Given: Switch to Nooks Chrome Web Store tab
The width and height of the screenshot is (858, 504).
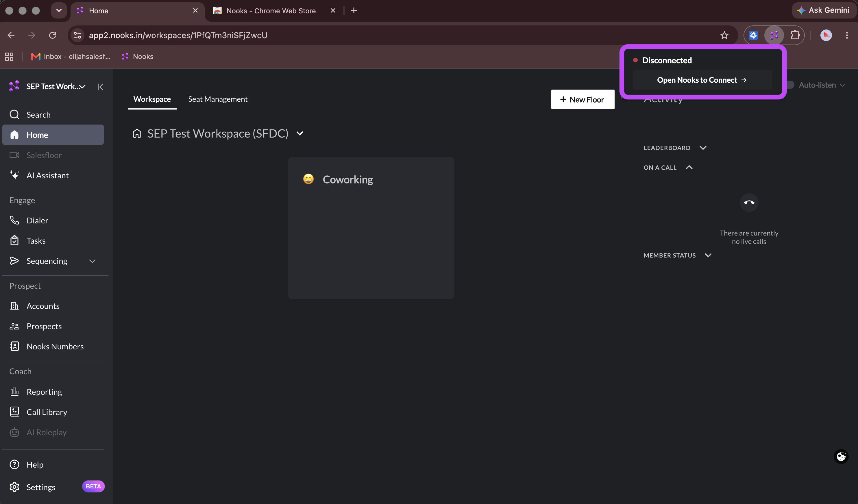Looking at the screenshot, I should [271, 11].
